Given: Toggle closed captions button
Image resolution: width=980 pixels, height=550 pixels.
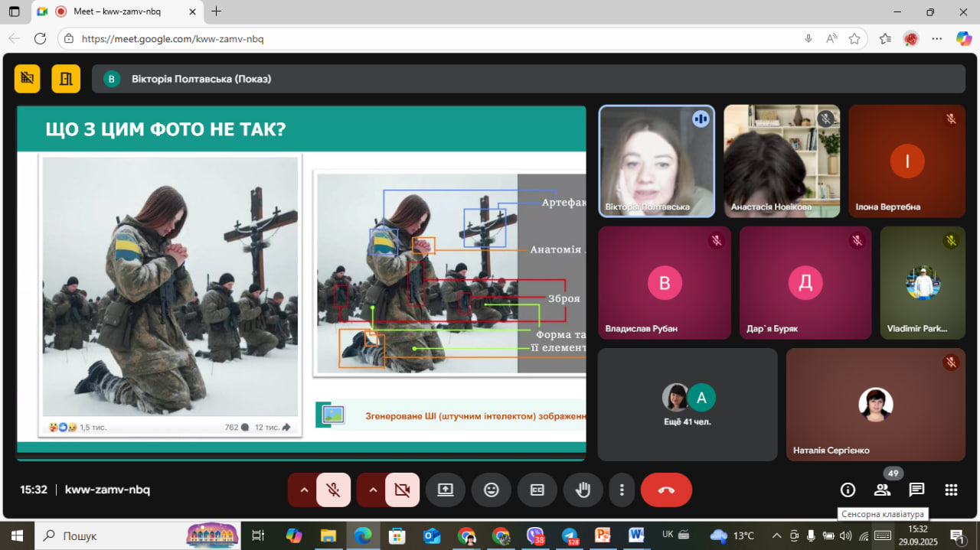Looking at the screenshot, I should click(x=537, y=490).
